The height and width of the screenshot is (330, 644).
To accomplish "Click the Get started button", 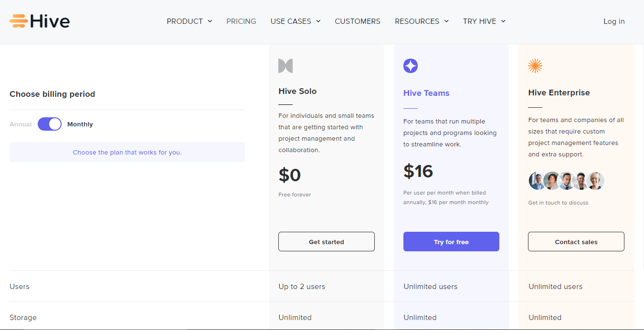I will coord(327,242).
